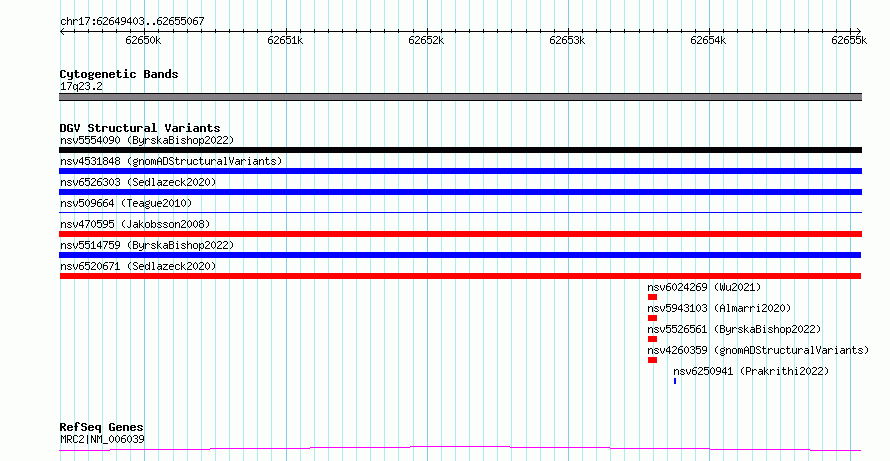Image resolution: width=890 pixels, height=461 pixels.
Task: Click the nsv5554090 (ByrskaBishop2022) variant label
Action: 147,140
